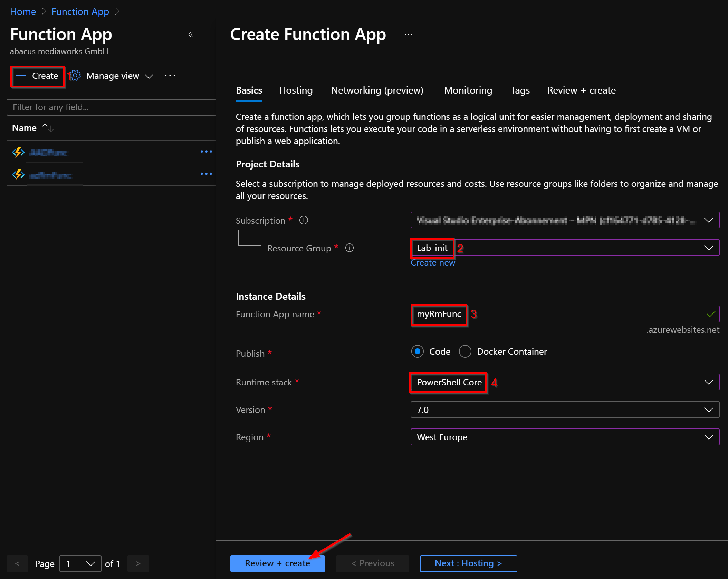
Task: Click the info icon next to Subscription
Action: tap(304, 220)
